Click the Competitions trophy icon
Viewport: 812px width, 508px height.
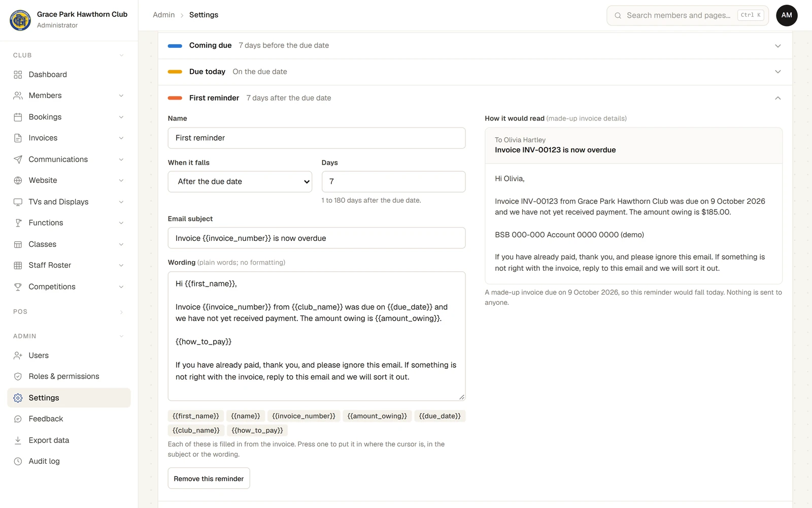click(18, 287)
